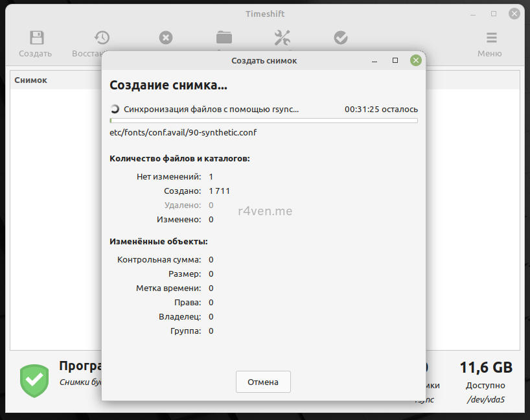Maximize the Создать снимок dialog
530x420 pixels.
(x=395, y=60)
